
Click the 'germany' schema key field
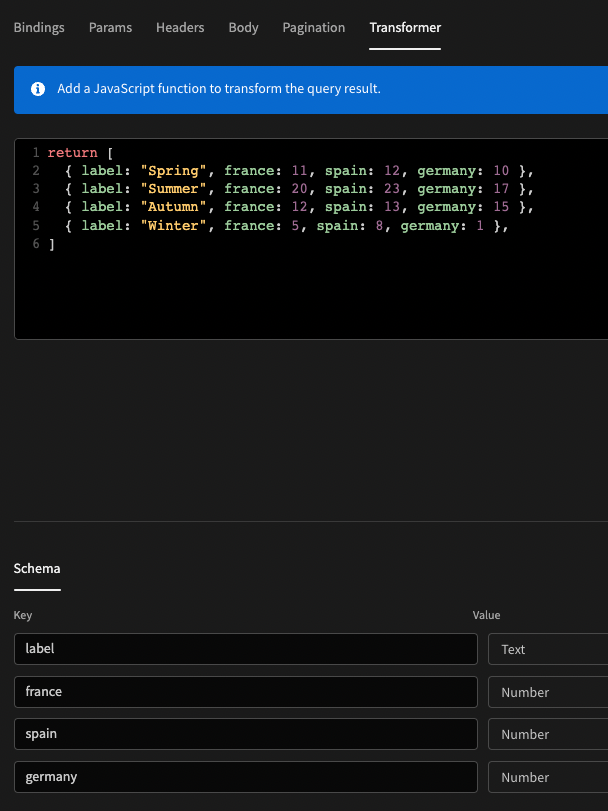tap(246, 777)
